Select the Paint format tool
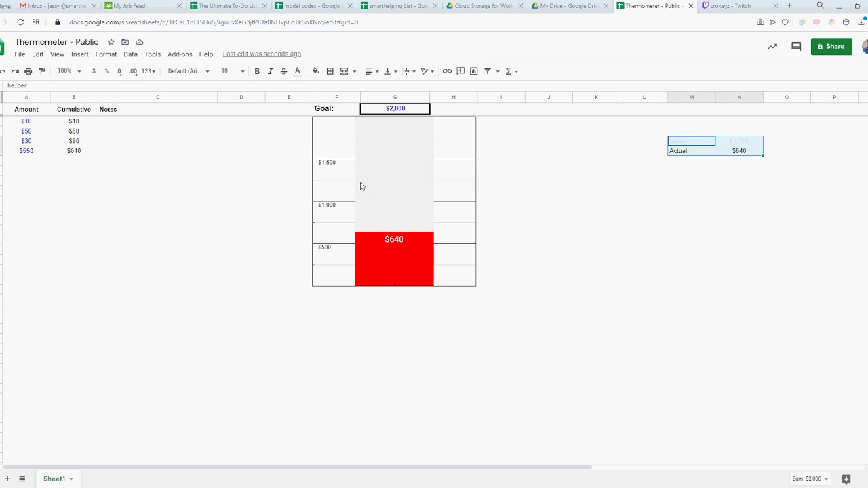This screenshot has width=868, height=488. click(x=41, y=71)
